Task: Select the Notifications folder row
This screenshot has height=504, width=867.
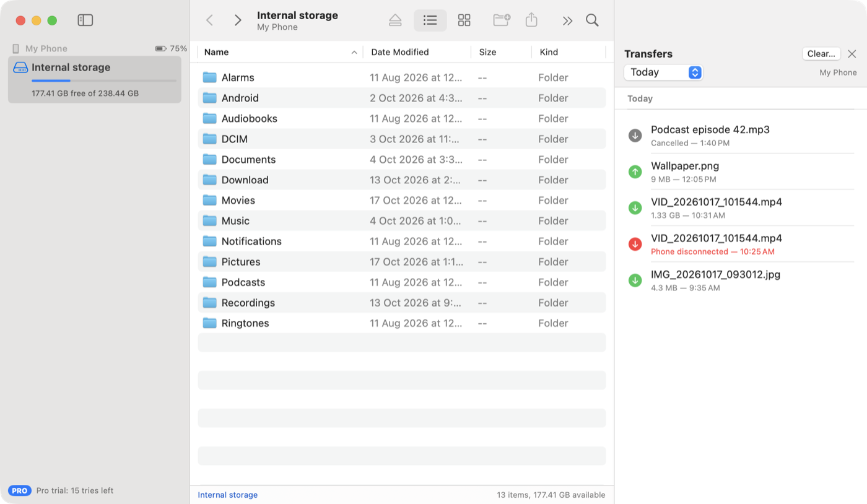Action: click(402, 241)
